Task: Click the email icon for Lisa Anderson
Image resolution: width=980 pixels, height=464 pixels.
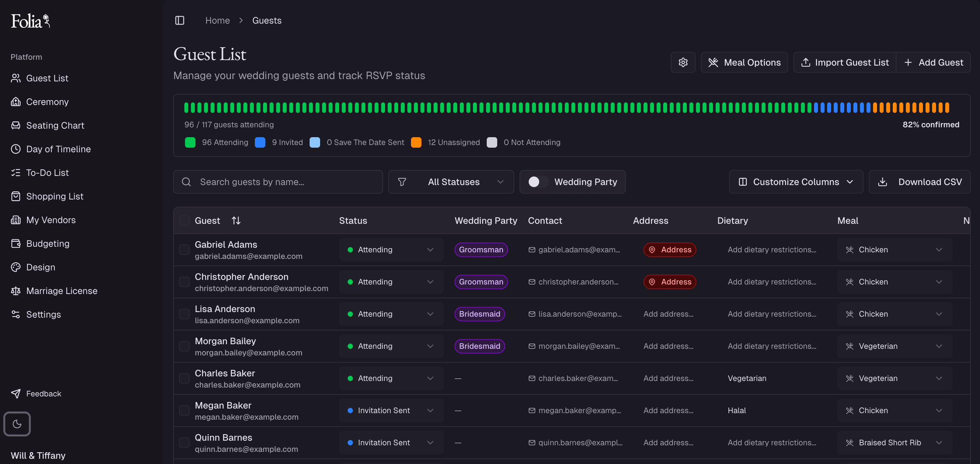Action: [531, 314]
